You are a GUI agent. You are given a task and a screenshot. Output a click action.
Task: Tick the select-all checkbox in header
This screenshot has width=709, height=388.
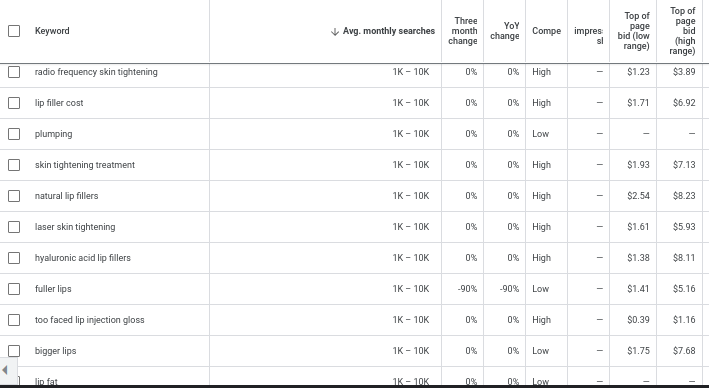point(14,31)
